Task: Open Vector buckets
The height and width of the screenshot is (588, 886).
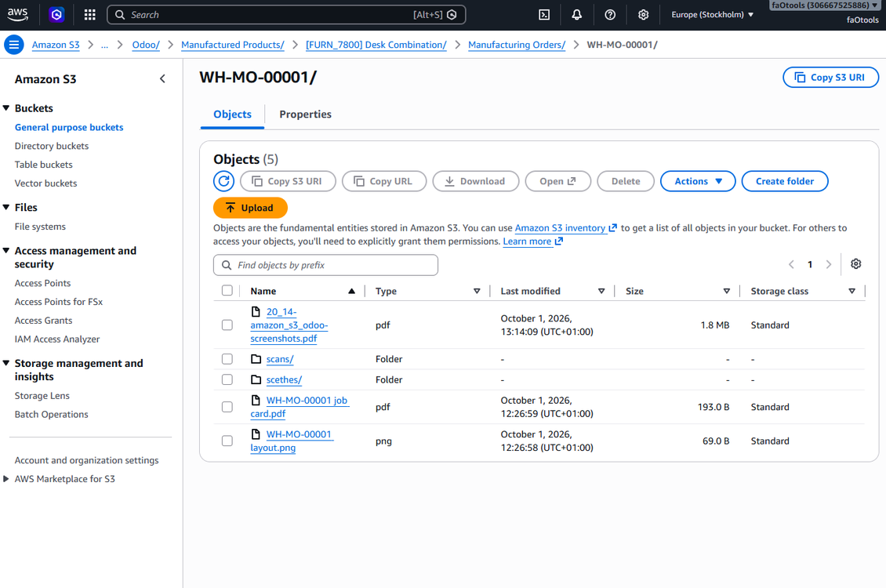Action: [x=45, y=183]
